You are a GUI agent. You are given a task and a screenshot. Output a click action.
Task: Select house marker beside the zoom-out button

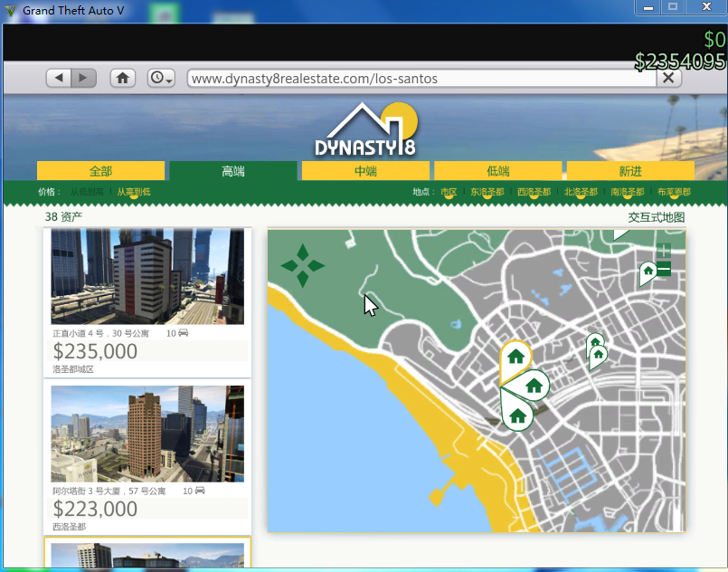pyautogui.click(x=648, y=272)
